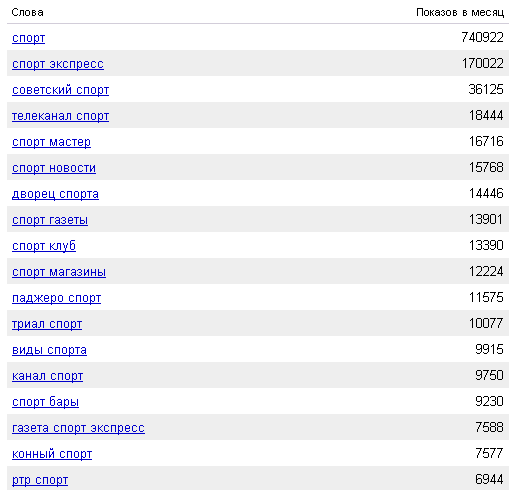Open the 'спорт газеты' link
The height and width of the screenshot is (490, 514).
(x=50, y=220)
